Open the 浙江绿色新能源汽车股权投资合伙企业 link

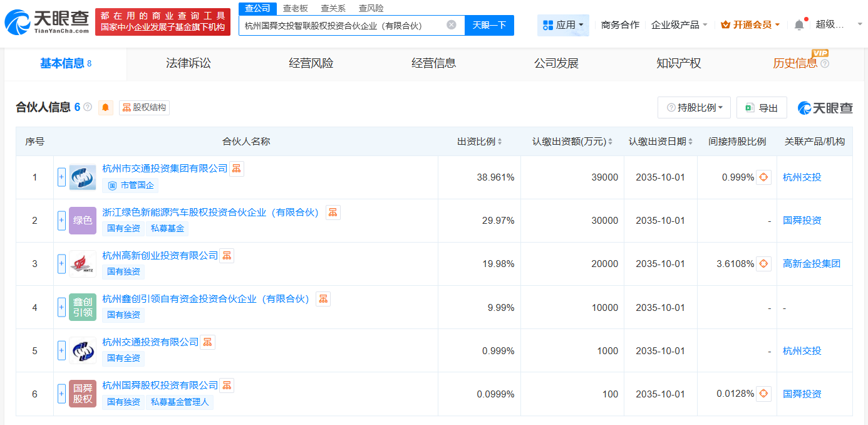coord(211,212)
